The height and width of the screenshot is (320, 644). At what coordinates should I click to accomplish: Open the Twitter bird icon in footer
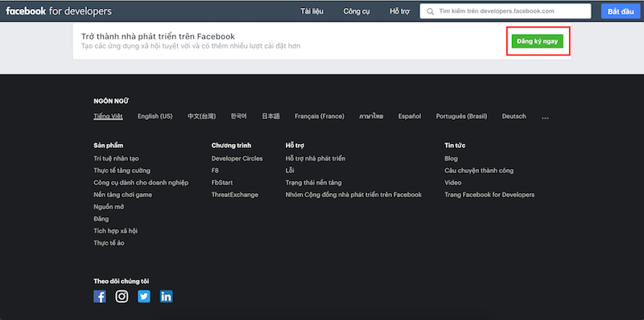point(144,296)
